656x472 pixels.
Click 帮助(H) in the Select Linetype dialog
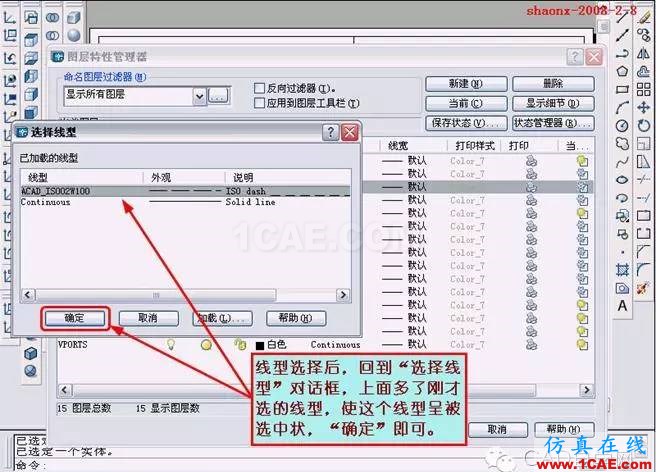pyautogui.click(x=296, y=318)
